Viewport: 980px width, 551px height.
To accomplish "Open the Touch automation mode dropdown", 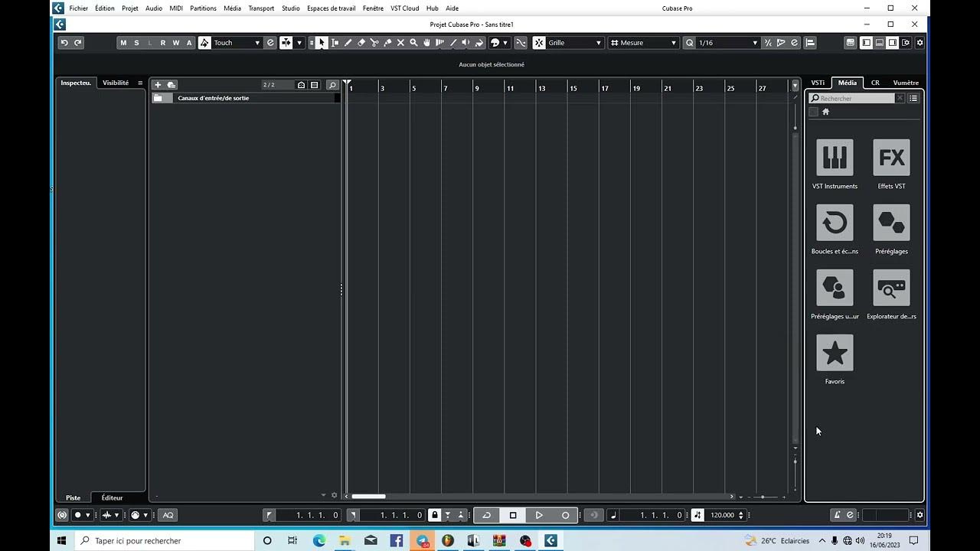I will click(237, 43).
